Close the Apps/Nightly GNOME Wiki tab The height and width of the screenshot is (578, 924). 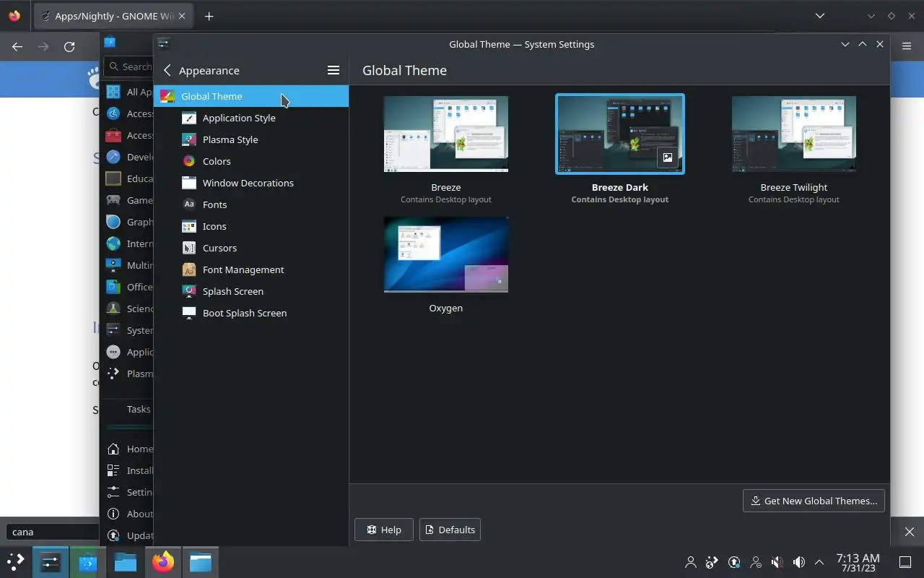182,16
